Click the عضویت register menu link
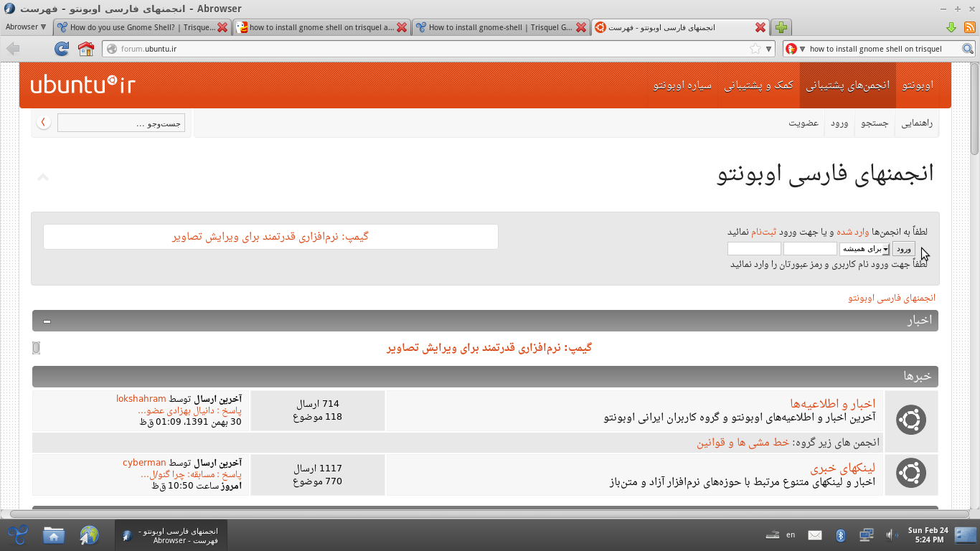 point(804,123)
